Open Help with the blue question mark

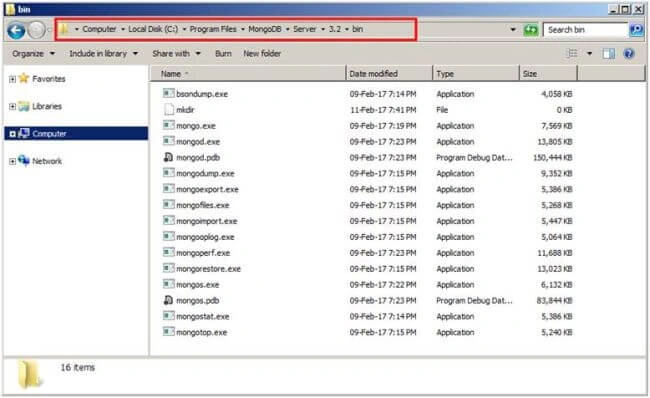click(629, 53)
